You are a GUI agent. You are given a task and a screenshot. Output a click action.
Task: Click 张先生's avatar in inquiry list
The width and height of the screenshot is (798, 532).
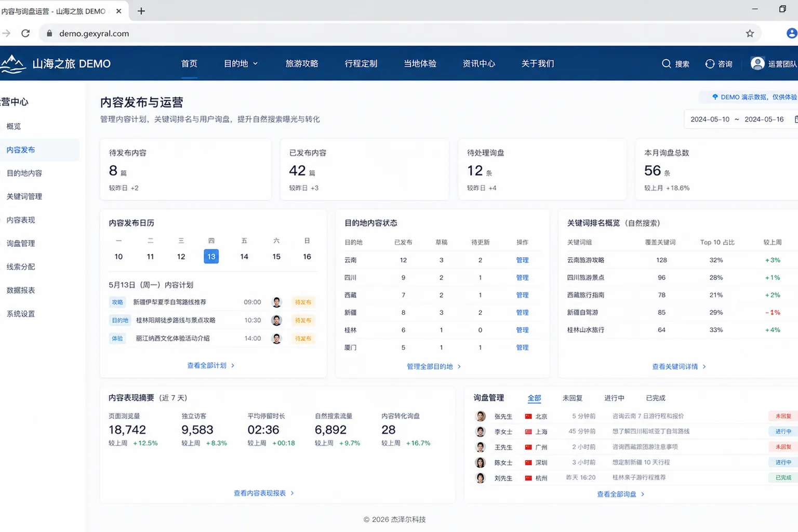(x=481, y=416)
